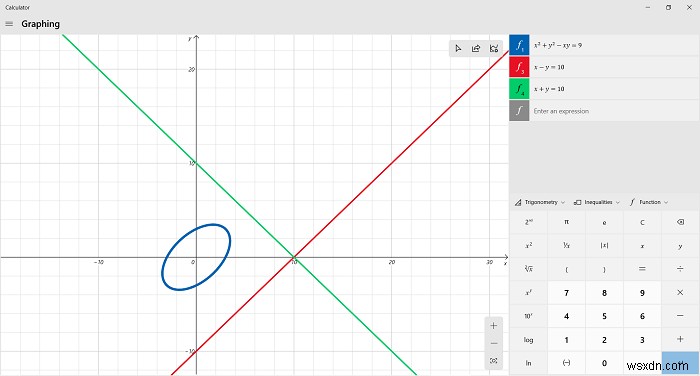Toggle the 2nd function key
Screen dimensions: 700x376
tap(529, 222)
